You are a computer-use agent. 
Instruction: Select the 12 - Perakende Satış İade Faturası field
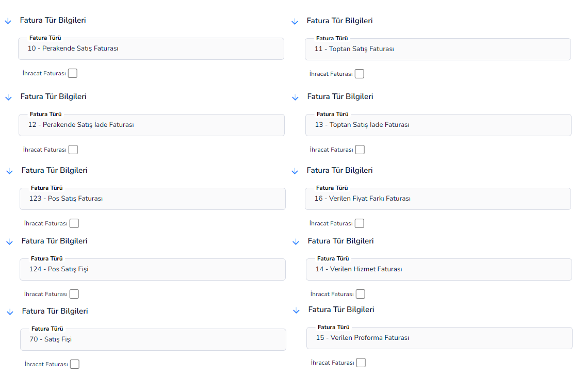(152, 125)
